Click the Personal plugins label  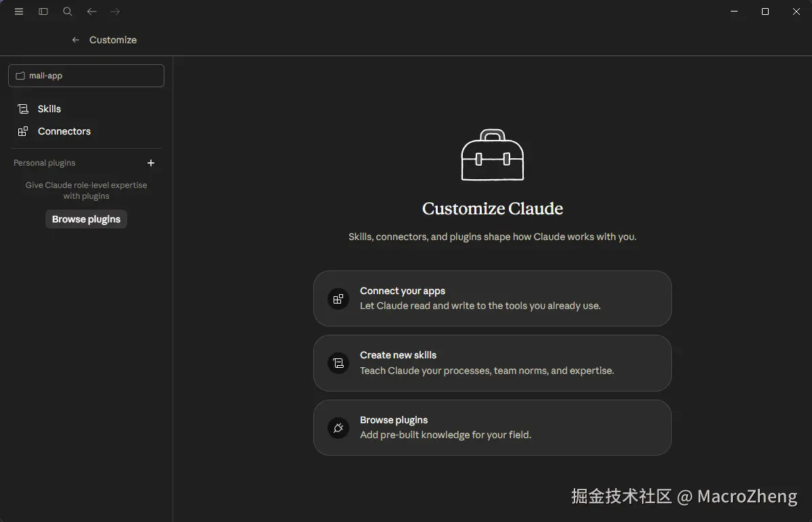click(x=45, y=163)
